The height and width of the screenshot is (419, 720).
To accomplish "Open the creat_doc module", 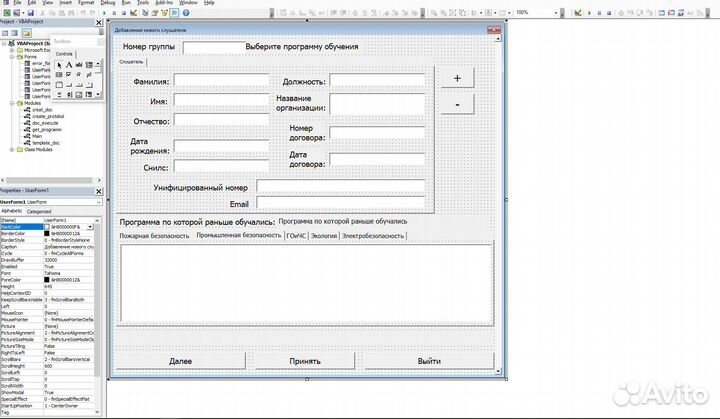I will point(42,109).
